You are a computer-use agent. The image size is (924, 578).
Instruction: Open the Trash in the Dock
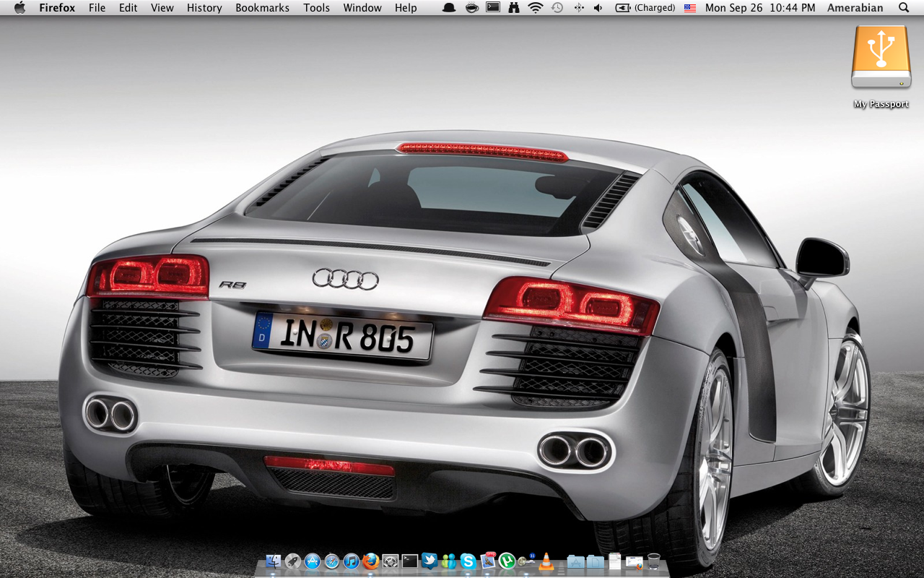[653, 561]
